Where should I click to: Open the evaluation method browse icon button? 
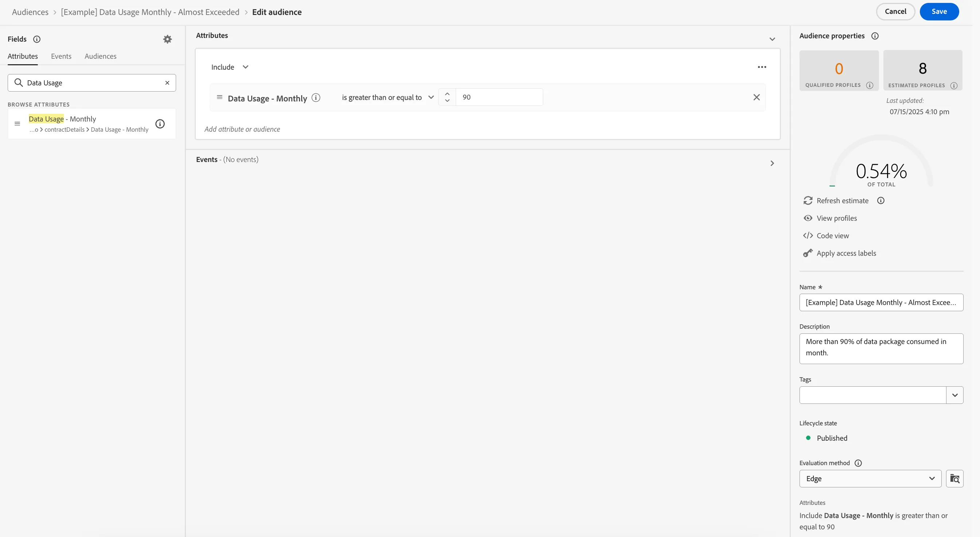tap(954, 478)
